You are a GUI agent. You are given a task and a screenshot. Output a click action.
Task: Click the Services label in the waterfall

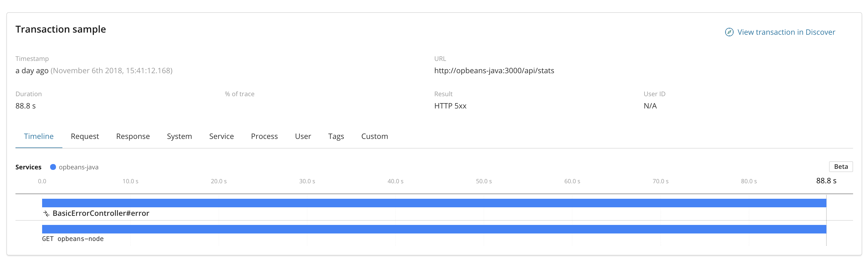(x=28, y=166)
